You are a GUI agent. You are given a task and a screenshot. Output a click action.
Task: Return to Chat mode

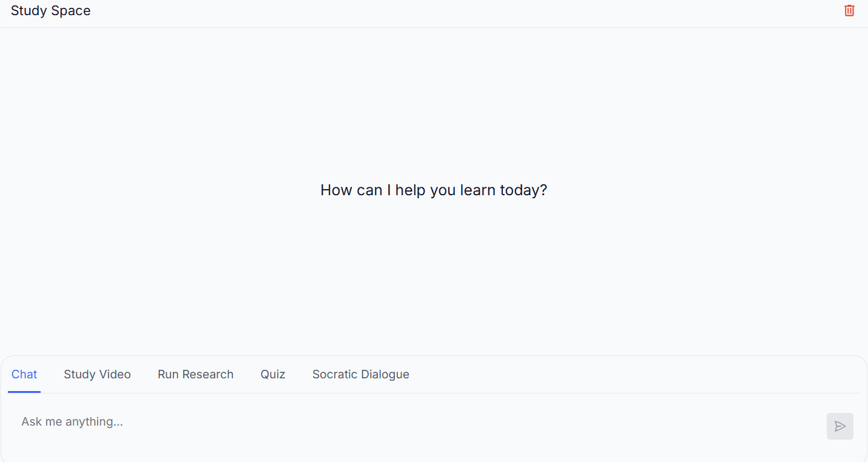click(24, 374)
